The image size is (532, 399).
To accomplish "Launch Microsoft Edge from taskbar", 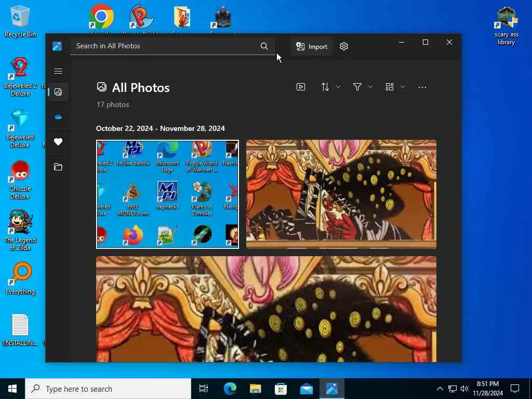I will pyautogui.click(x=230, y=389).
